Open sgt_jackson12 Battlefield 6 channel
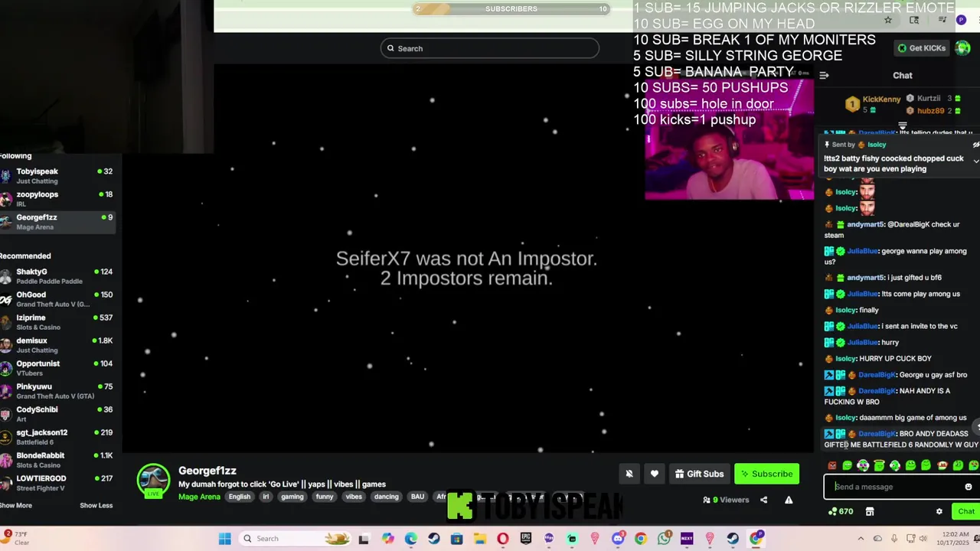This screenshot has width=980, height=551. 57,437
